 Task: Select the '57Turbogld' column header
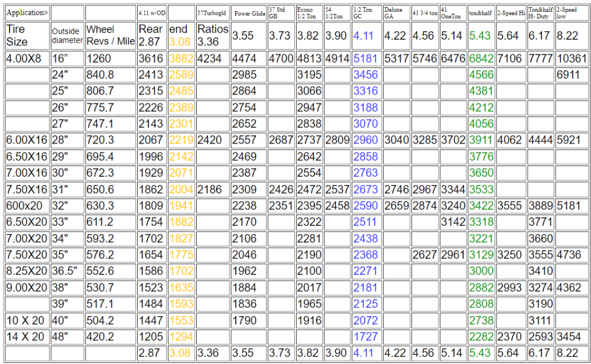click(210, 11)
